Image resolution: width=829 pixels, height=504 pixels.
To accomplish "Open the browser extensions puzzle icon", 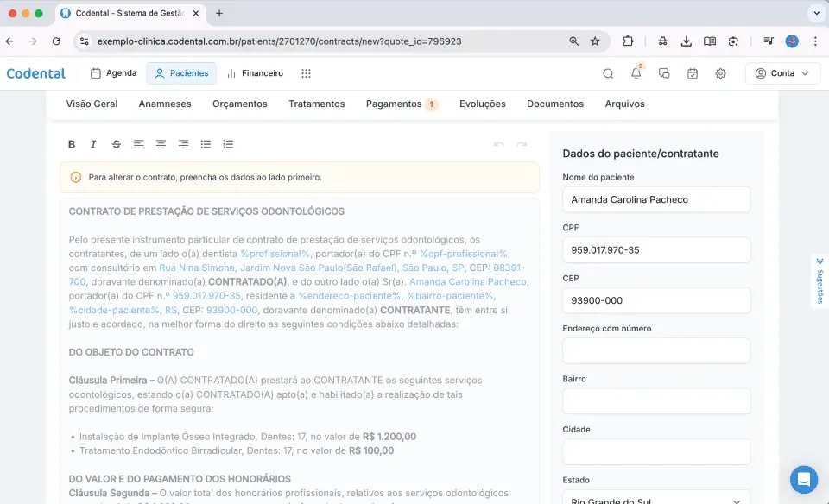I will click(628, 41).
